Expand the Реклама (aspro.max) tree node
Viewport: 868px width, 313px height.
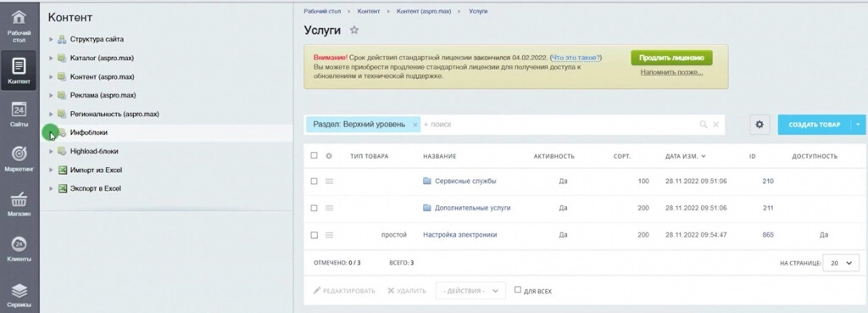coord(51,95)
